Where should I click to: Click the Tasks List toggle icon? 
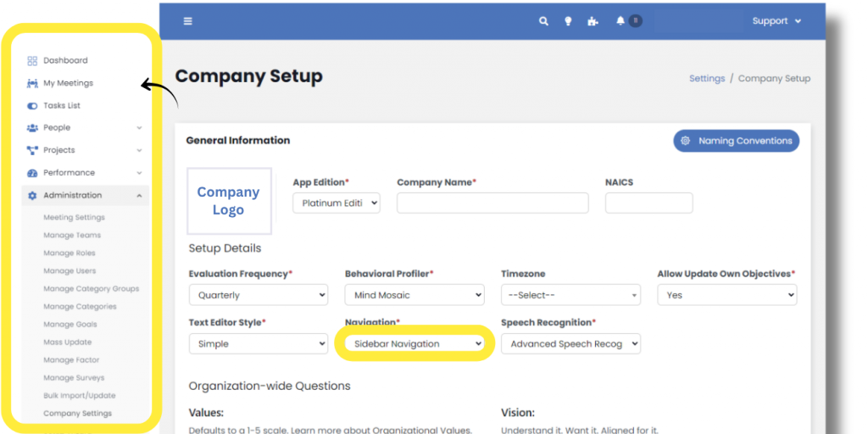pyautogui.click(x=32, y=106)
